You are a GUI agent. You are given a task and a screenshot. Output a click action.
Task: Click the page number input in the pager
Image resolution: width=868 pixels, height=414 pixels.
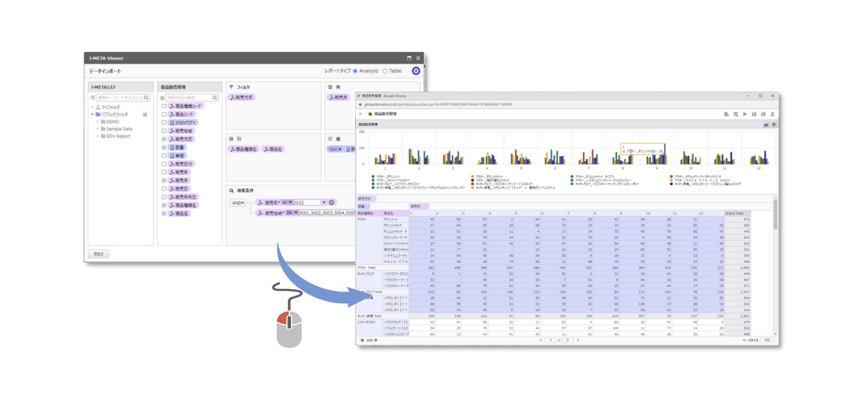coord(551,340)
